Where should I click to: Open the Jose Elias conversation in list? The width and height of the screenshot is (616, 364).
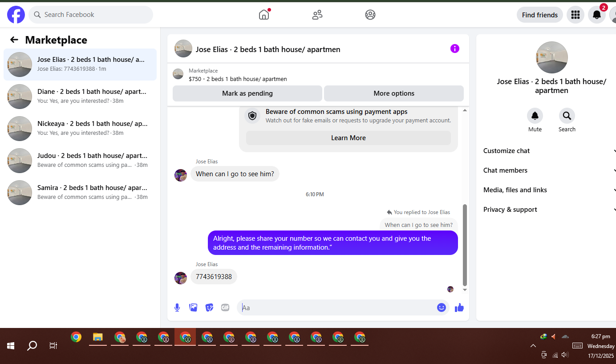(x=80, y=65)
